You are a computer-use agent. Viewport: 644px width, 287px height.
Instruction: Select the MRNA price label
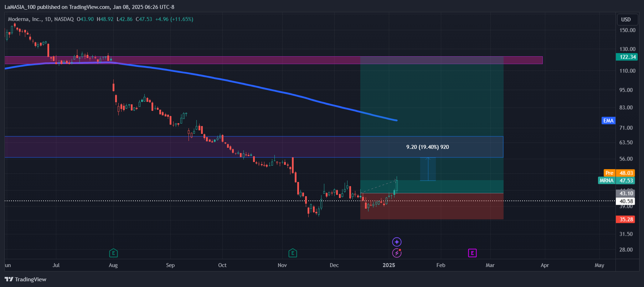coord(607,181)
